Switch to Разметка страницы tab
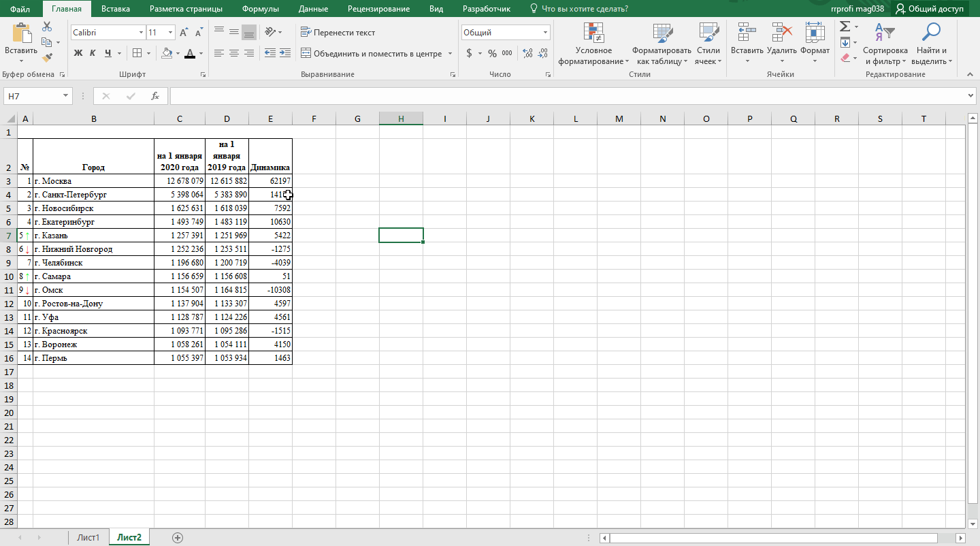The height and width of the screenshot is (546, 980). click(x=186, y=9)
